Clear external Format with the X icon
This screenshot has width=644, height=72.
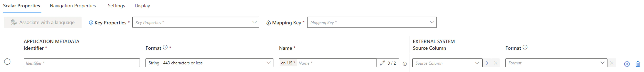click(612, 63)
